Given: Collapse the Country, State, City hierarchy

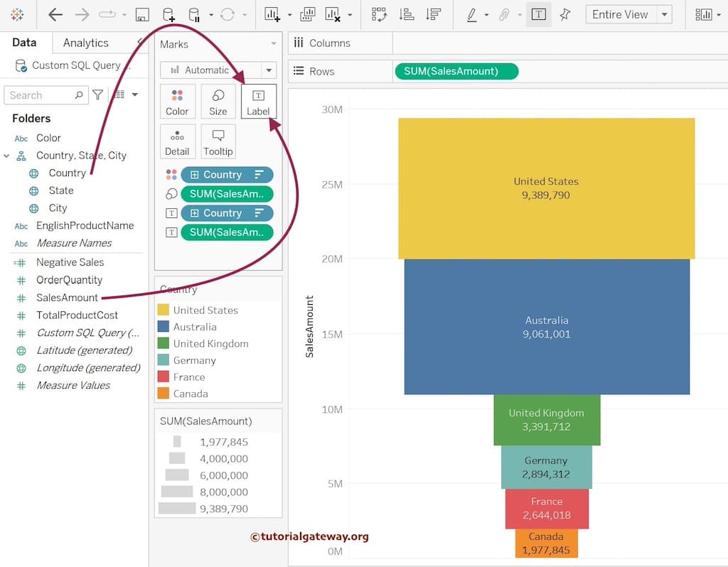Looking at the screenshot, I should pyautogui.click(x=7, y=156).
